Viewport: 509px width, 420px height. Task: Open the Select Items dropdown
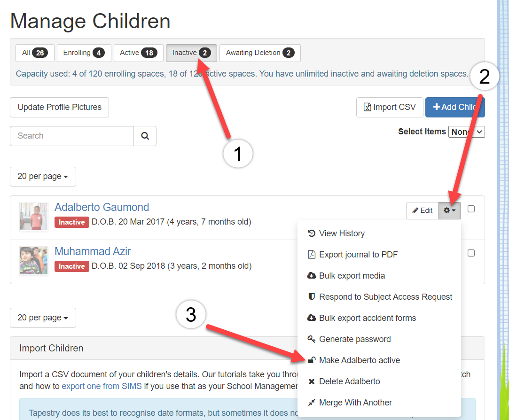coord(466,132)
